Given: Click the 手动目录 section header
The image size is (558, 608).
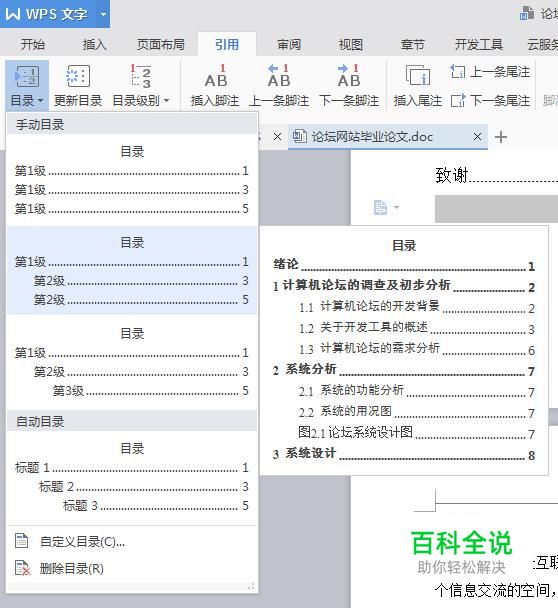Looking at the screenshot, I should tap(132, 124).
